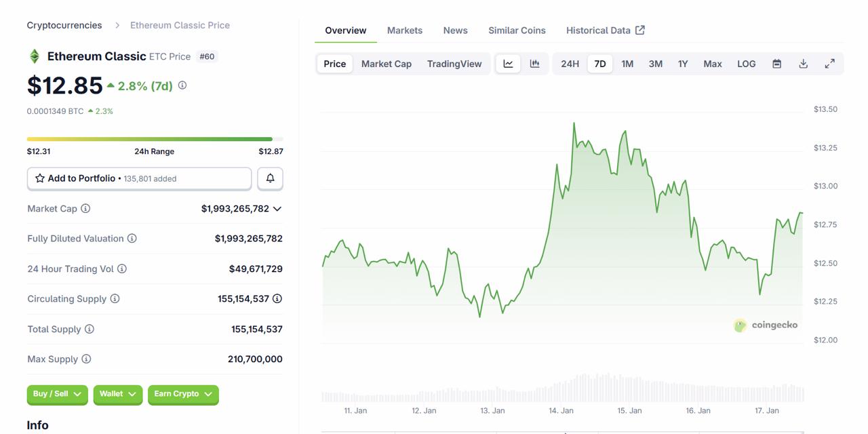Open the calendar date-range picker icon
The height and width of the screenshot is (434, 868).
[x=776, y=63]
